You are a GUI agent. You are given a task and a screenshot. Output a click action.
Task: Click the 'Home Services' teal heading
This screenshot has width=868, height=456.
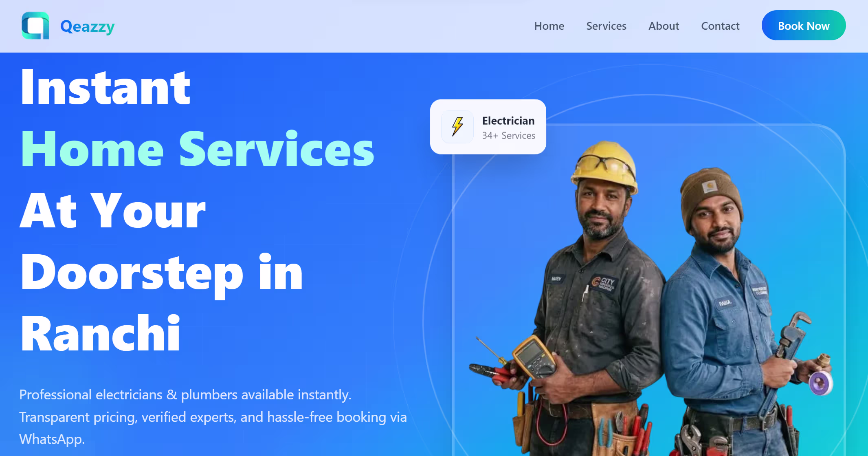click(x=198, y=149)
